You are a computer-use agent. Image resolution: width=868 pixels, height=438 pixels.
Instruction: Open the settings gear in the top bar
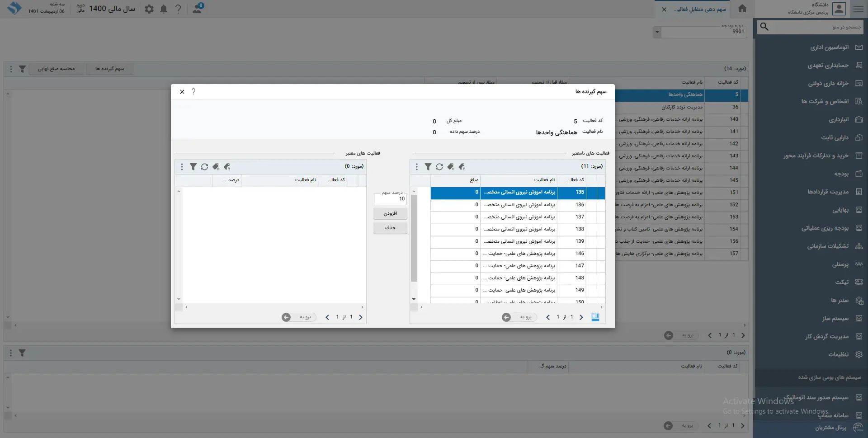click(x=149, y=9)
